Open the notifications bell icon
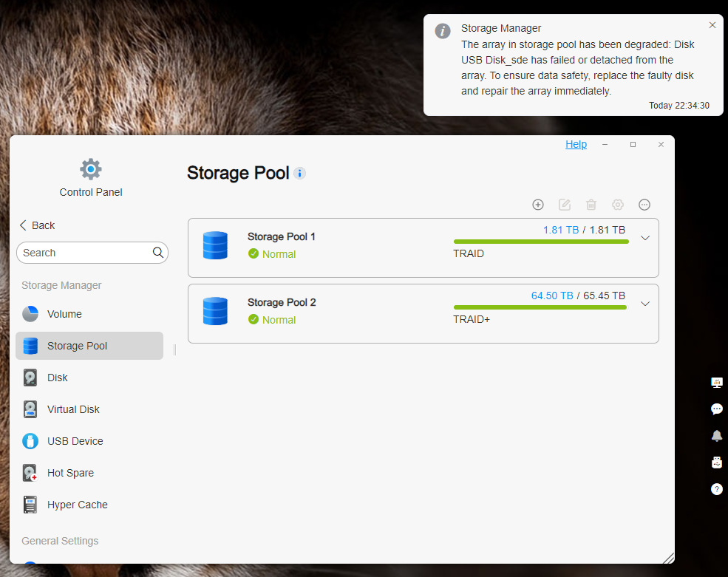Image resolution: width=728 pixels, height=577 pixels. coord(717,436)
